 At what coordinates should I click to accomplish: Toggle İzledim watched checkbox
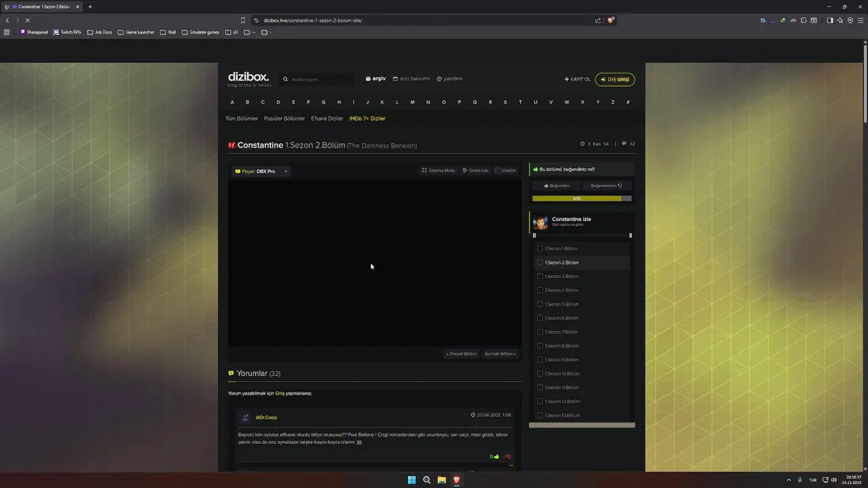coord(498,171)
